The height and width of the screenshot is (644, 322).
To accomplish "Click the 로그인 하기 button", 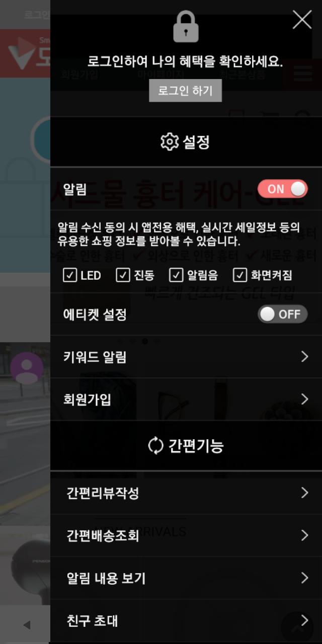I will pyautogui.click(x=186, y=91).
